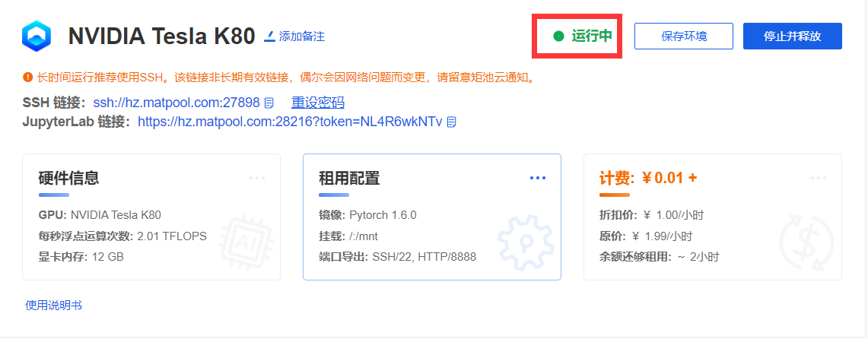Screen dimensions: 868x339
Task: Click the pencil icon next to 添加备注
Action: [x=269, y=36]
